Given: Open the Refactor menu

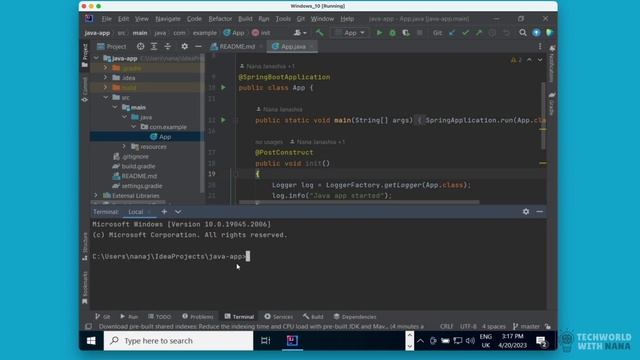Looking at the screenshot, I should (220, 19).
